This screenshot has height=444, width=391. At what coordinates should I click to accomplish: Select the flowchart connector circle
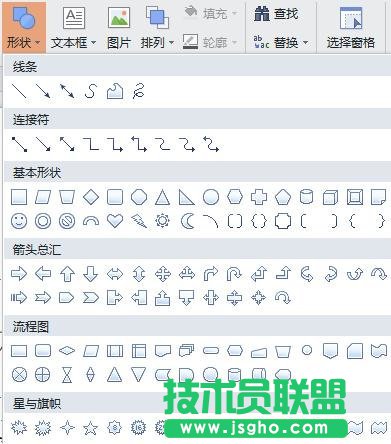coord(307,350)
